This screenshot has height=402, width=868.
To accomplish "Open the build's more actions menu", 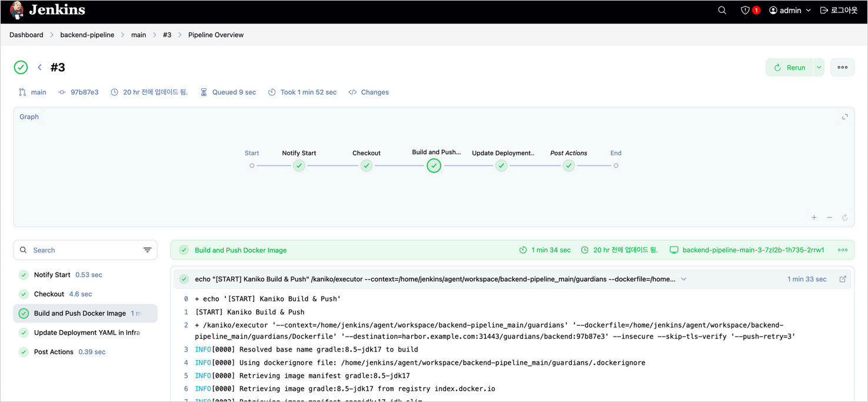I will [x=843, y=67].
